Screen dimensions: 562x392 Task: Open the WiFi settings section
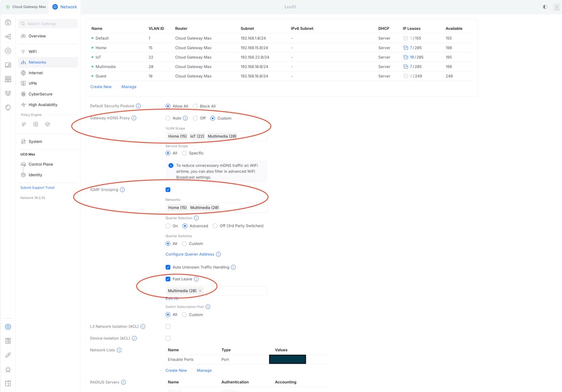click(x=32, y=51)
